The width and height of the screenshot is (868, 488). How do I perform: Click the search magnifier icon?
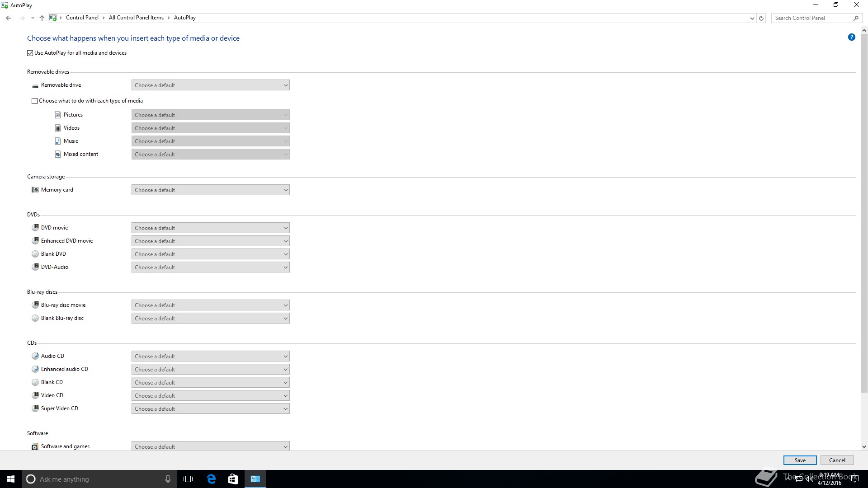pos(856,18)
